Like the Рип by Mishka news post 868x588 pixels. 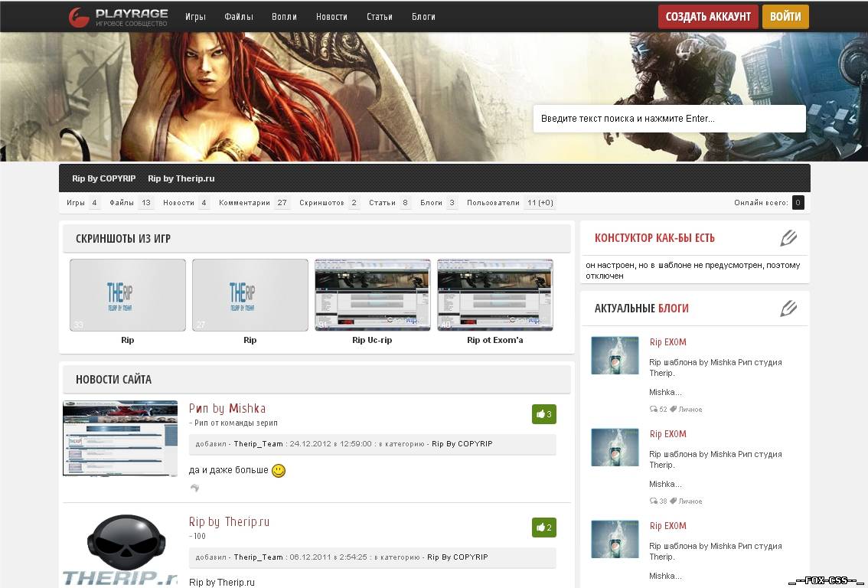click(543, 414)
